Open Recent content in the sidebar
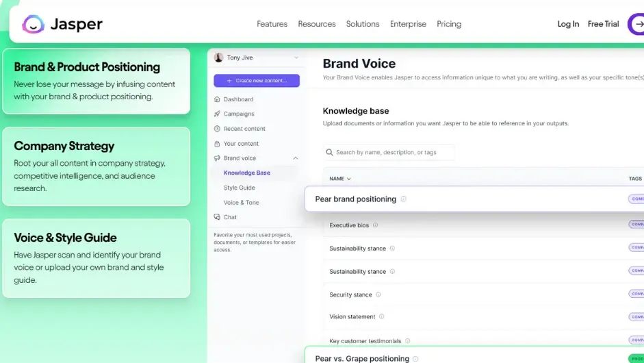This screenshot has height=363, width=644. point(244,129)
